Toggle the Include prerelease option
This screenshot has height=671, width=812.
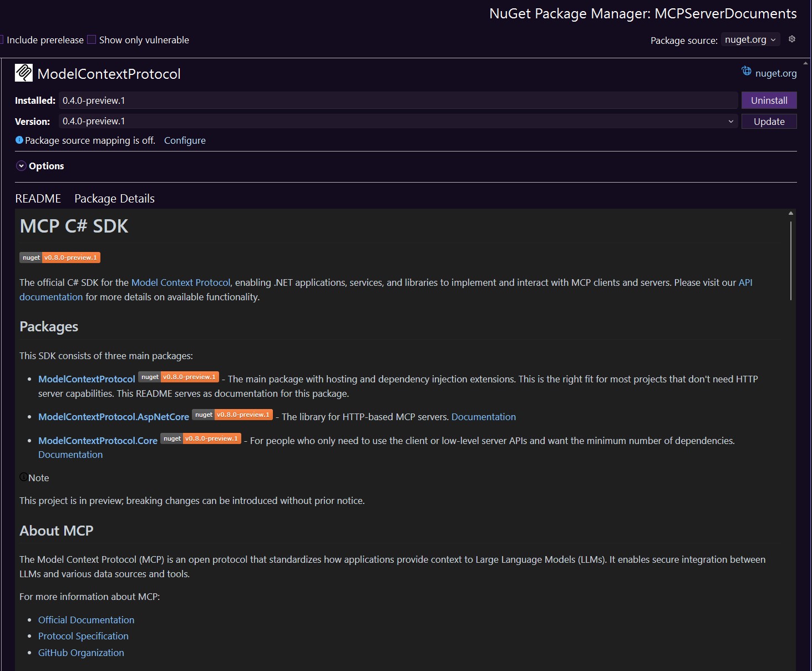(42, 40)
